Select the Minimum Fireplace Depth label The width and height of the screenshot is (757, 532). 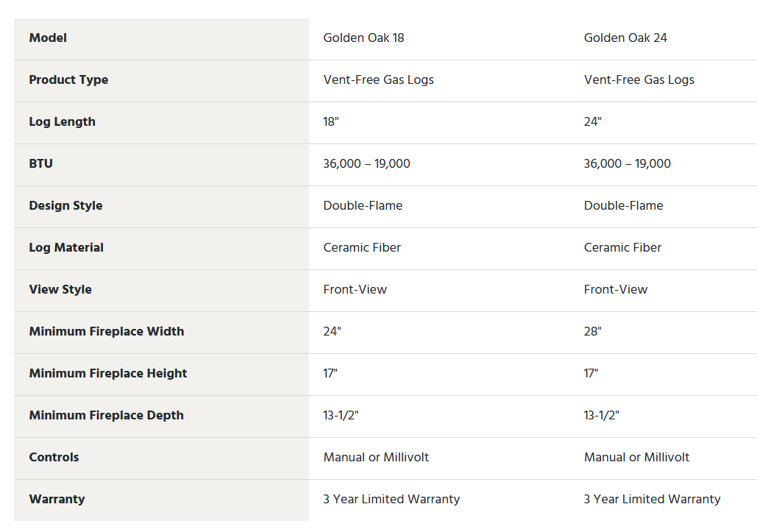tap(106, 416)
